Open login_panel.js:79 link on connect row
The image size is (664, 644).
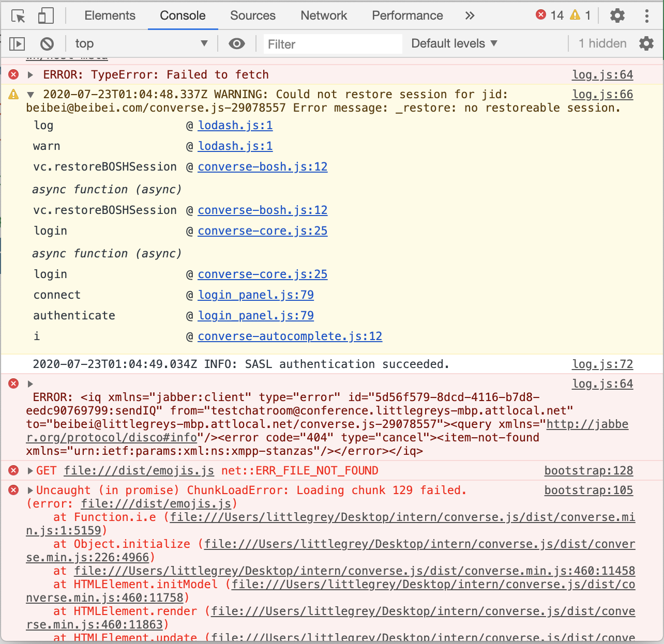[x=256, y=295]
